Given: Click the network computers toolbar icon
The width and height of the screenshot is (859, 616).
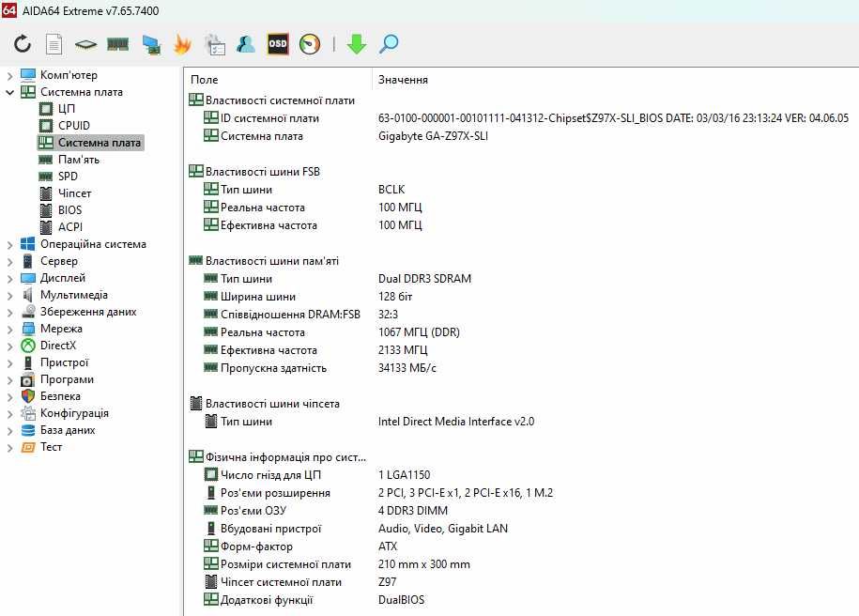Looking at the screenshot, I should coord(150,45).
